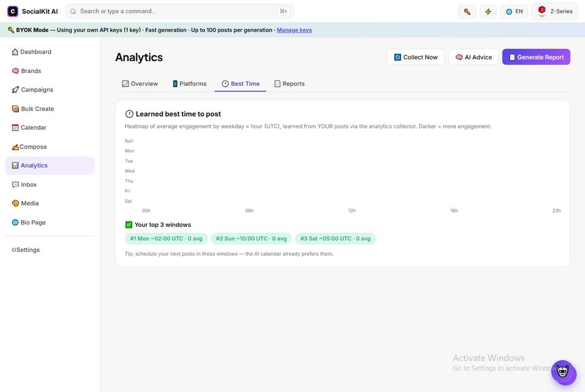Screen dimensions: 585x392
Task: Click the "#3 Sat ~05:00 UTC" window chip
Action: click(x=335, y=239)
